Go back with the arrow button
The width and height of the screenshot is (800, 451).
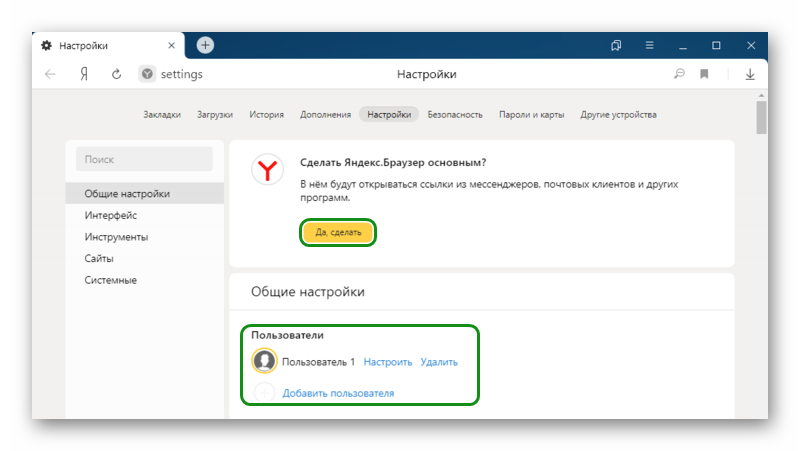[50, 74]
